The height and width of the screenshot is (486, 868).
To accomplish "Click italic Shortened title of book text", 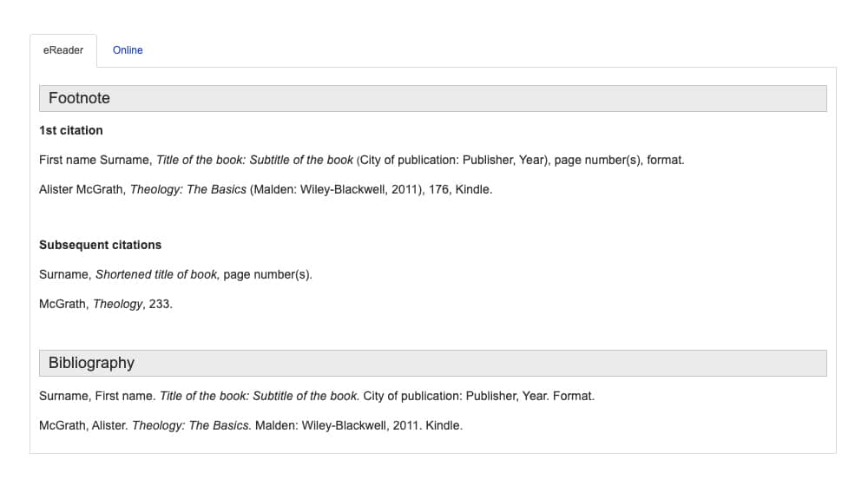I will (x=157, y=275).
